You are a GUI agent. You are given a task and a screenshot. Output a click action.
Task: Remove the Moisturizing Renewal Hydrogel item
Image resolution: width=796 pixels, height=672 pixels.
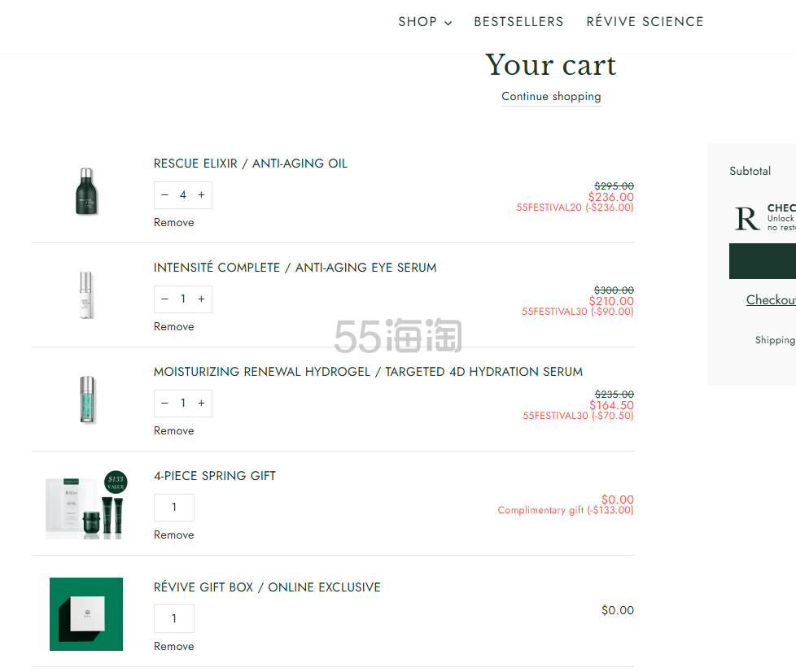pos(173,430)
